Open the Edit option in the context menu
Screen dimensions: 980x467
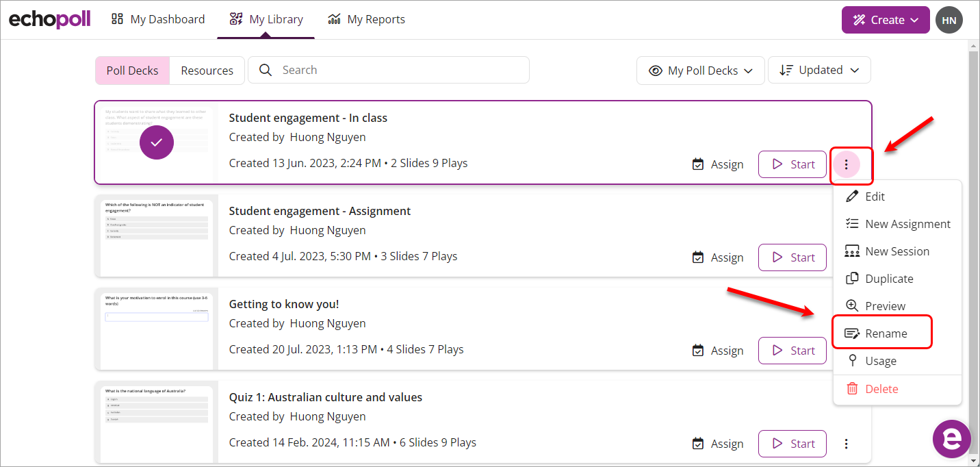874,196
